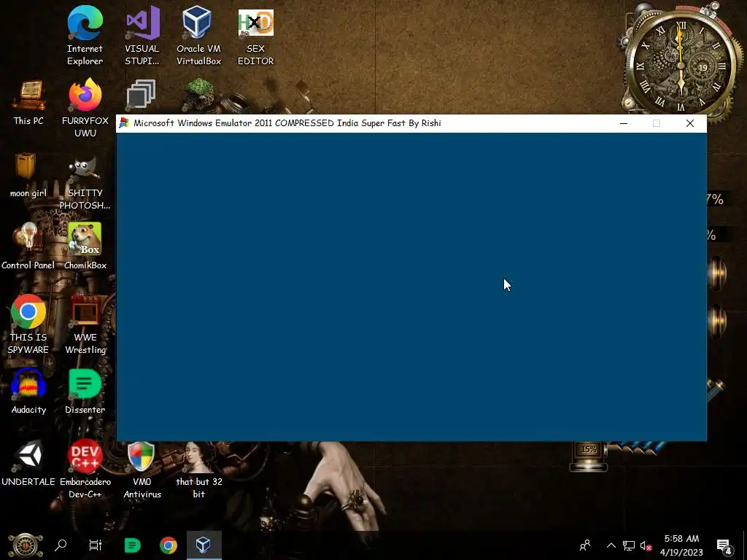Open Oracle VM VirtualBox desktop shortcut

click(198, 36)
